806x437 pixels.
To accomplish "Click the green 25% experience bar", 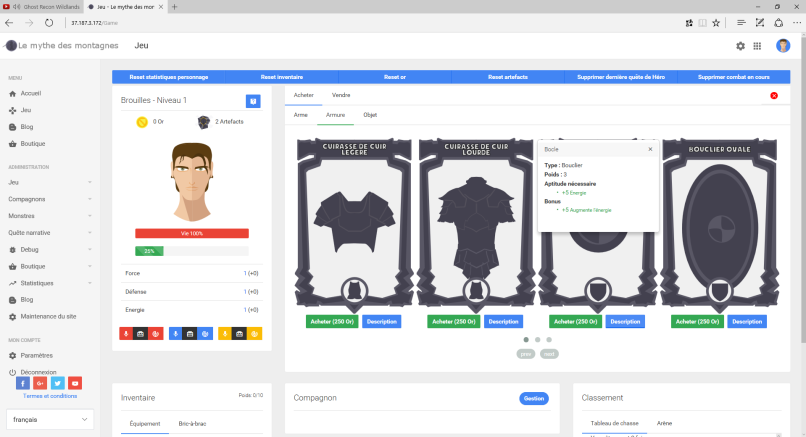I will point(149,251).
